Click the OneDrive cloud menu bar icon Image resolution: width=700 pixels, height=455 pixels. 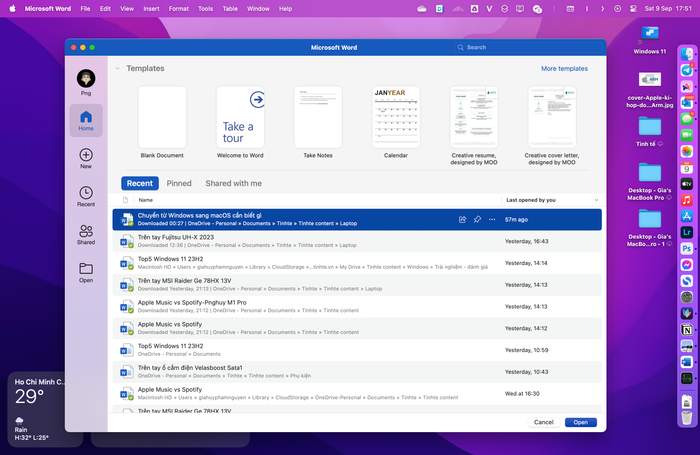pos(421,8)
